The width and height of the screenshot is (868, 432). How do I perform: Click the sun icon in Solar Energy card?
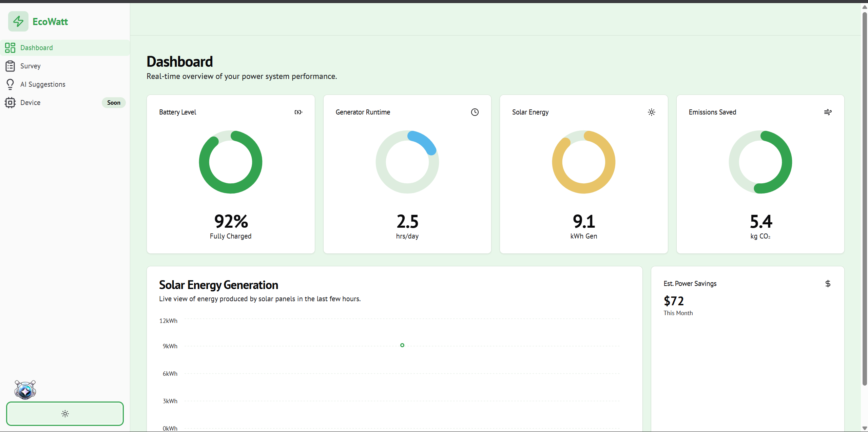(651, 112)
